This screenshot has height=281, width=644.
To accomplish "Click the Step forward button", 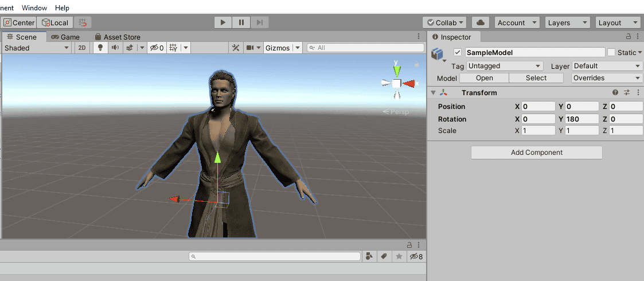I will [260, 22].
